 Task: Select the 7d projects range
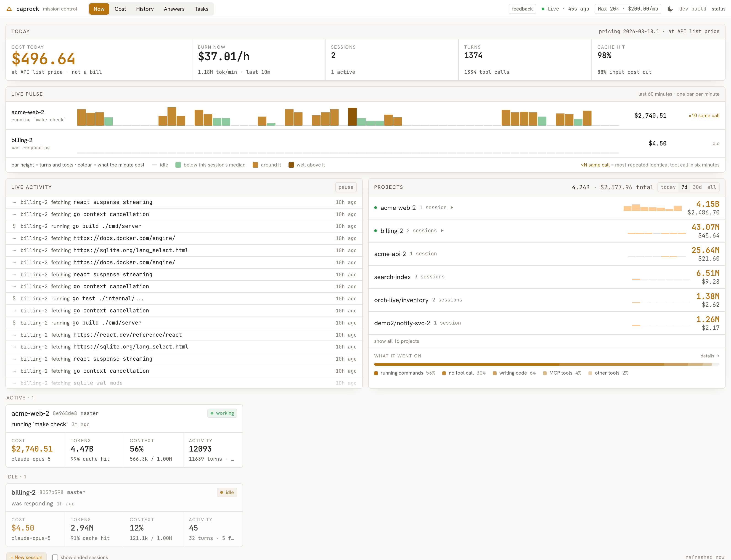[684, 187]
